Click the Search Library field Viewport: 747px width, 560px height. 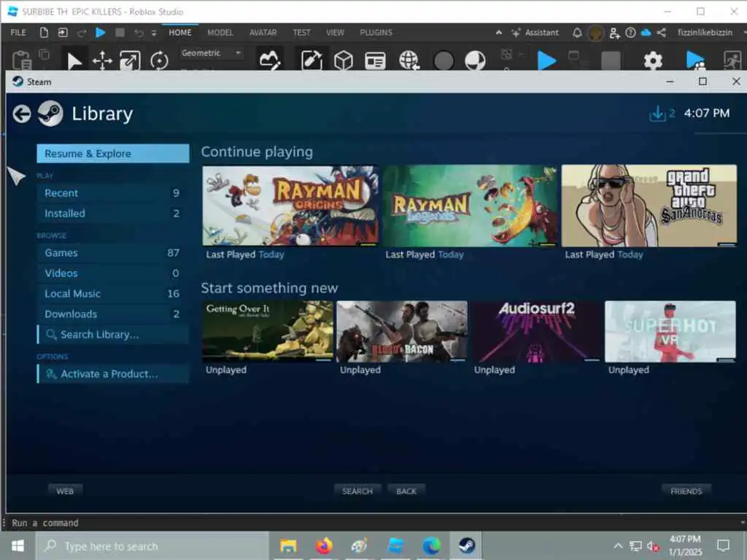tap(113, 335)
